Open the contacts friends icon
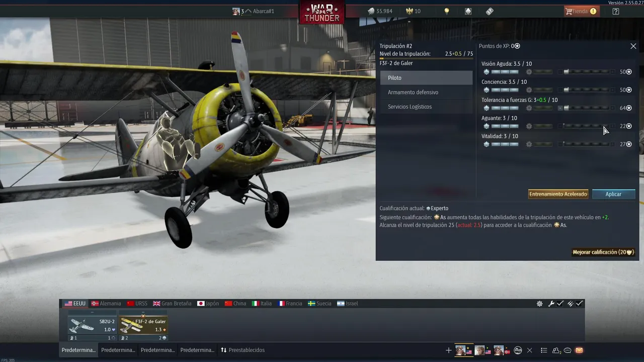This screenshot has width=644, height=362. [556, 350]
